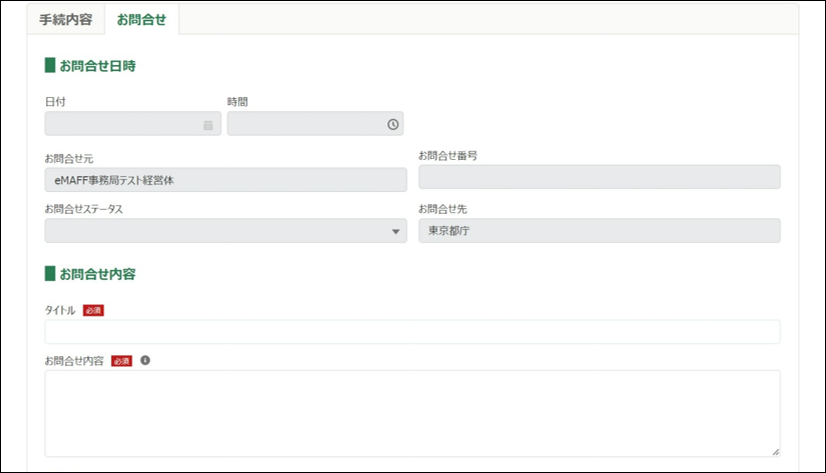The height and width of the screenshot is (473, 826).
Task: Expand the お問合せステータス dropdown arrow
Action: 394,232
